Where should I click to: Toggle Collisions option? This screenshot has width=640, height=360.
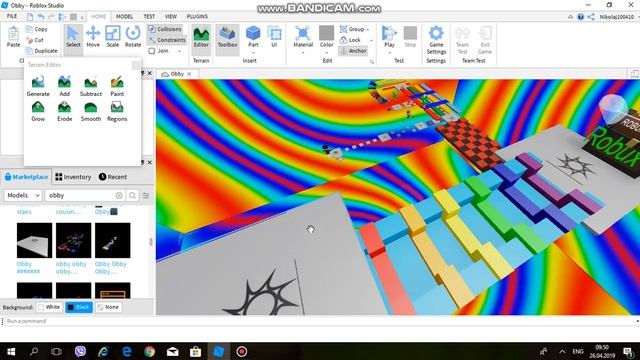(x=164, y=29)
